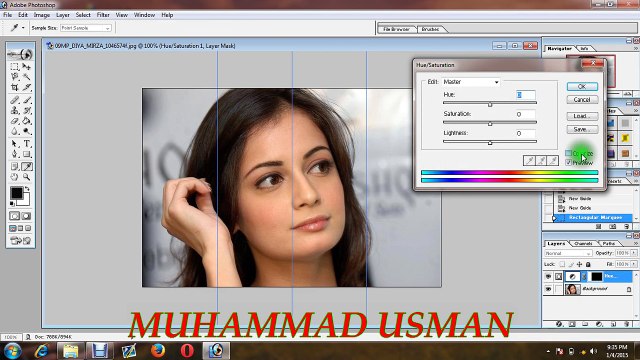Select the Slice tool
This screenshot has height=360, width=640.
coord(27,87)
